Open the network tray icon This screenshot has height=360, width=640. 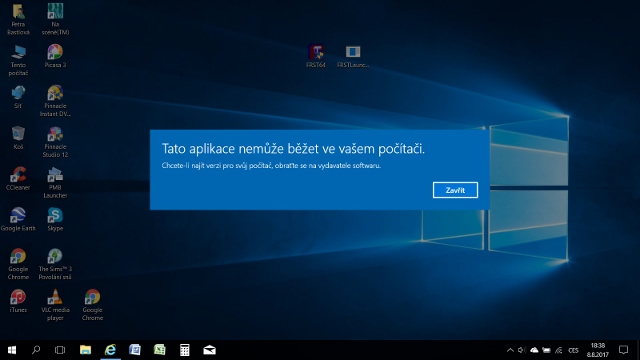pos(558,350)
